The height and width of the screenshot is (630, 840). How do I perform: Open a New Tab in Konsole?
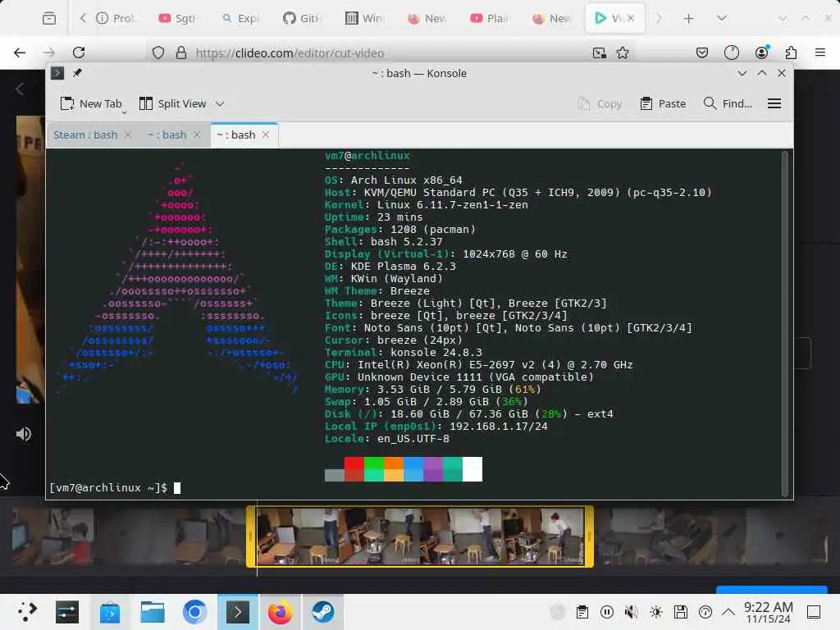(91, 103)
